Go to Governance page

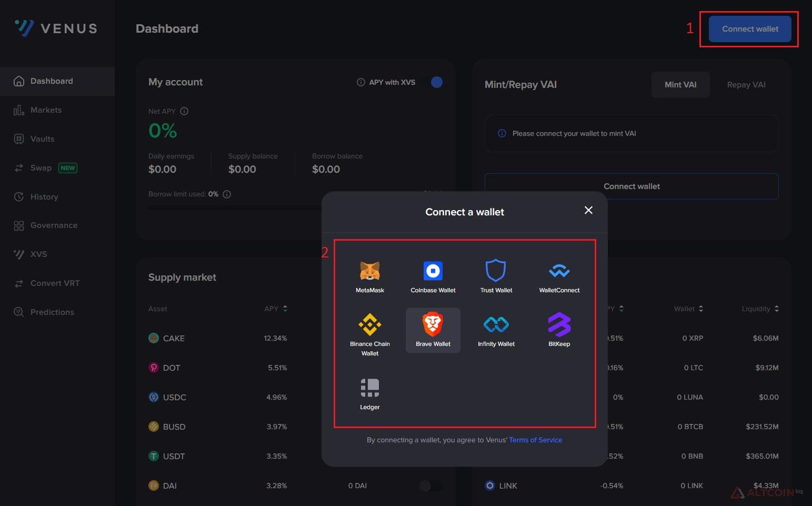(57, 225)
